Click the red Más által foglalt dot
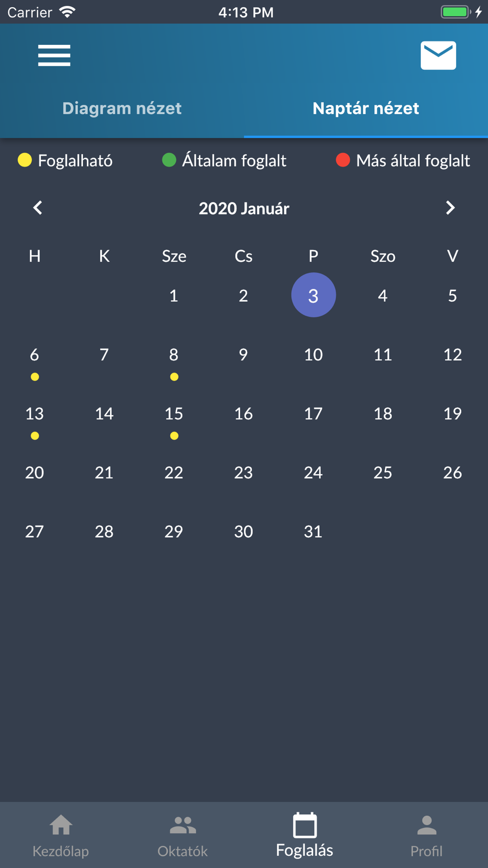The height and width of the screenshot is (868, 488). point(343,160)
